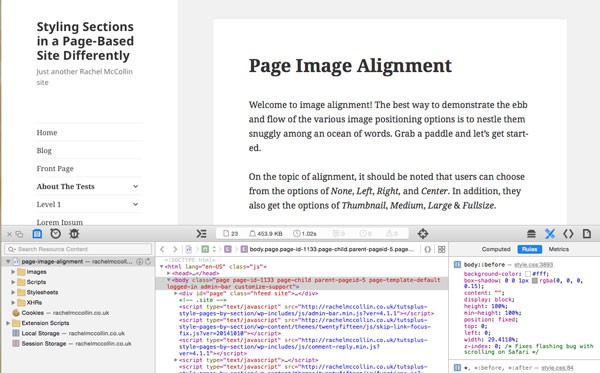Click the rgba box-shadow color swatch
The width and height of the screenshot is (600, 373).
535,281
